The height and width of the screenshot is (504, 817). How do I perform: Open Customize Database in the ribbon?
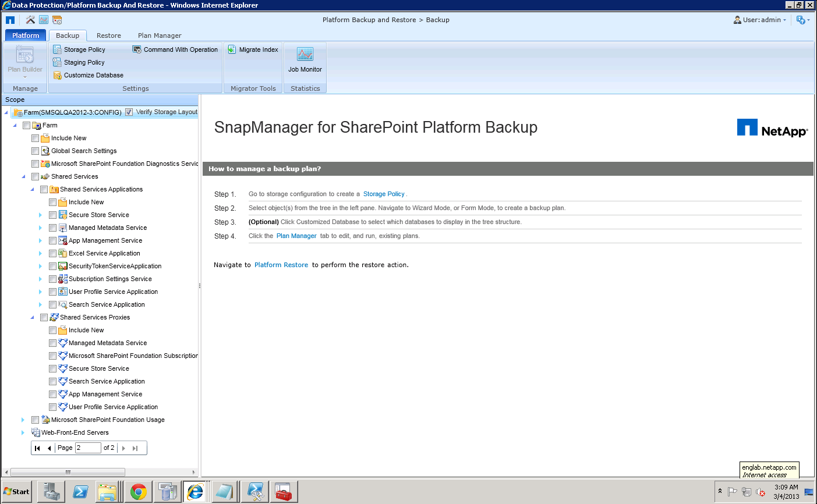click(88, 75)
